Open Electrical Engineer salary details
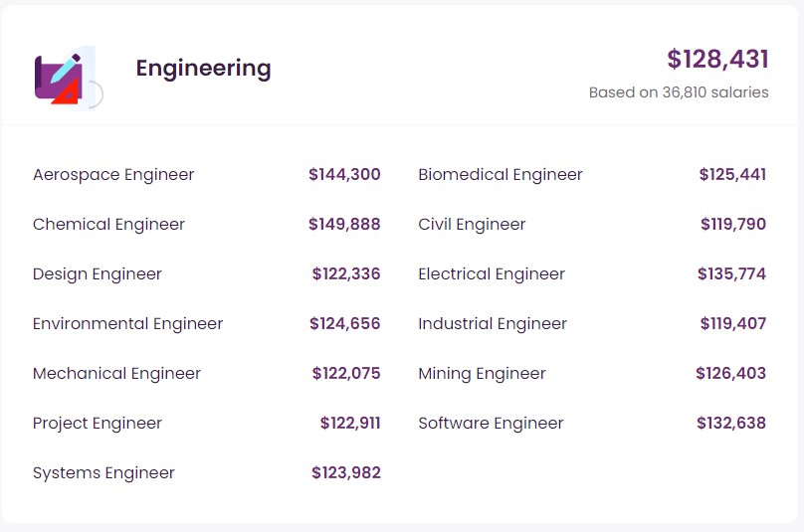The height and width of the screenshot is (532, 804). pyautogui.click(x=491, y=274)
